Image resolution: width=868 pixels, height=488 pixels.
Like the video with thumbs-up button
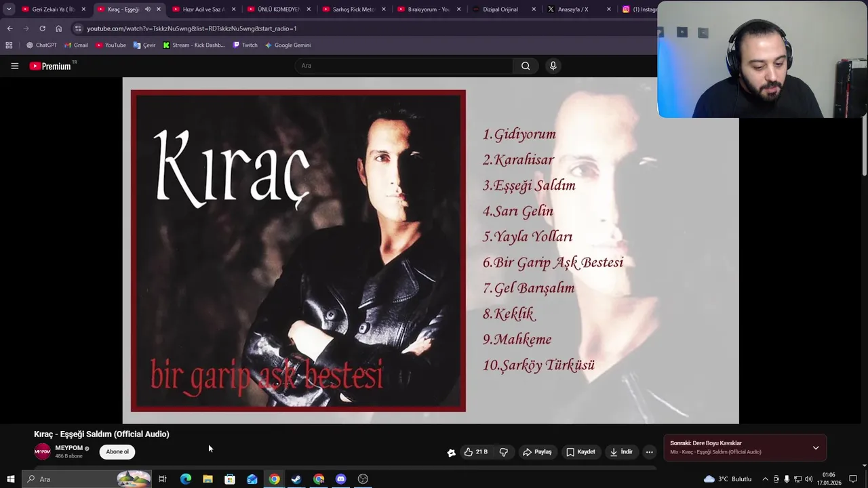[x=475, y=452]
